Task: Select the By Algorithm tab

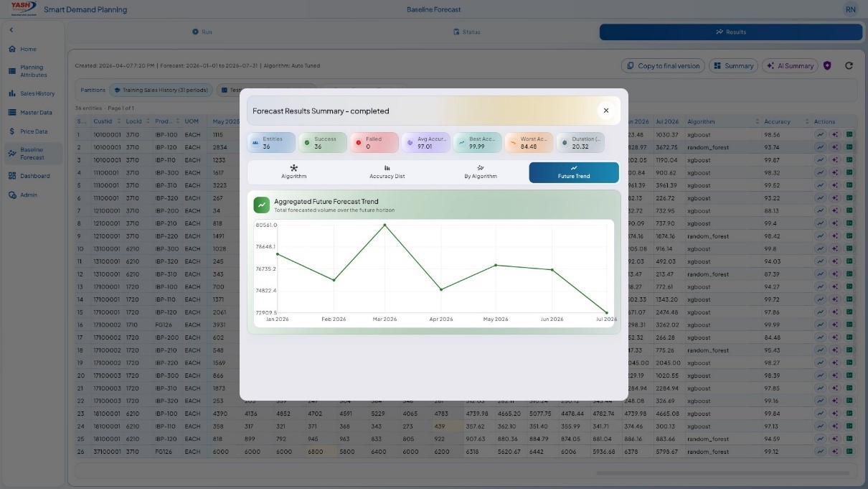Action: (481, 172)
